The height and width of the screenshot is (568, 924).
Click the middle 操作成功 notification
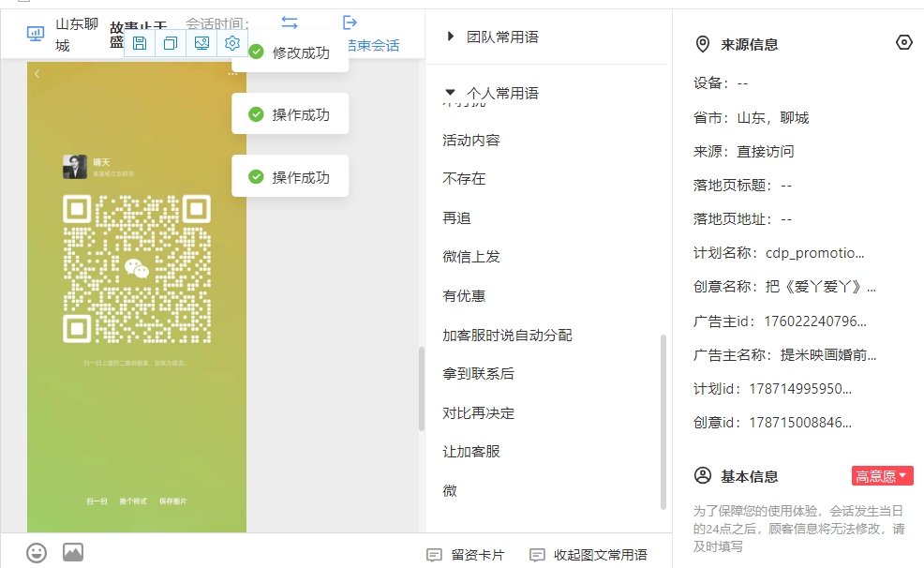(290, 113)
